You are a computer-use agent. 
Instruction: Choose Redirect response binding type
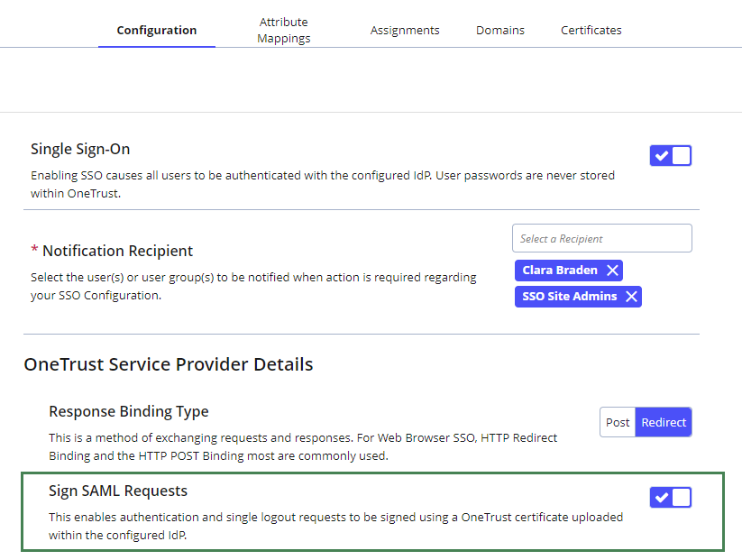(x=664, y=422)
